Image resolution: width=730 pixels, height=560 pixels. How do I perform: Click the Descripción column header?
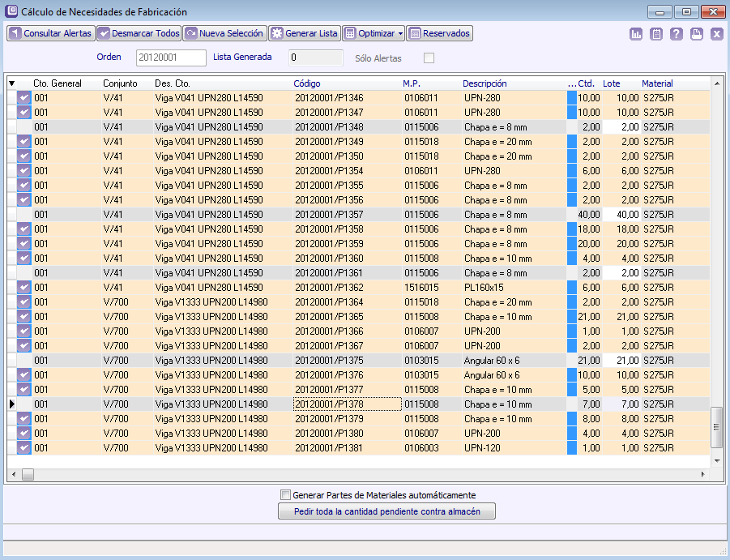click(485, 83)
